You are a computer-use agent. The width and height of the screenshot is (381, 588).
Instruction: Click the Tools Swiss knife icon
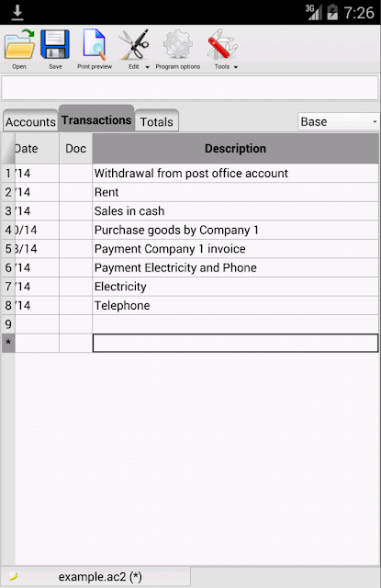coord(222,45)
